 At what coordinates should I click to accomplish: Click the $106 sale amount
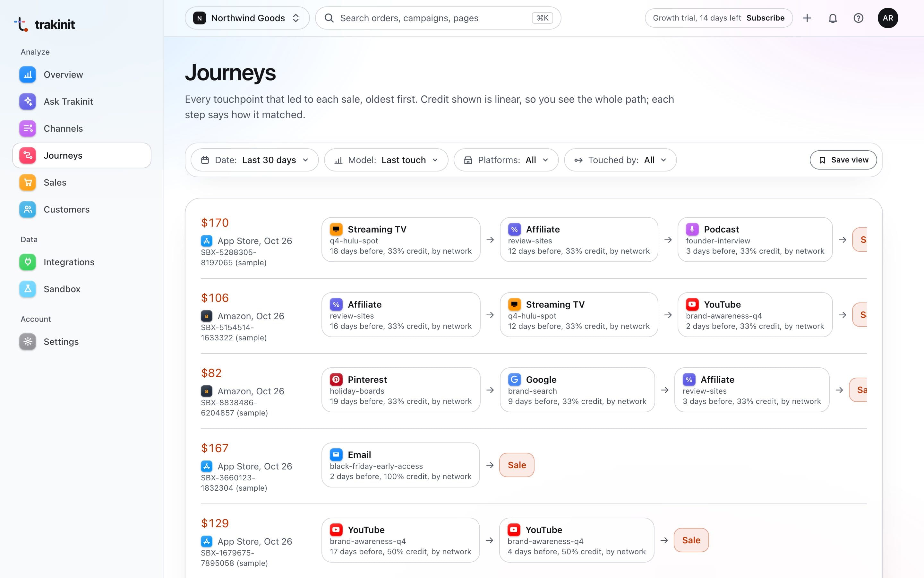coord(215,298)
